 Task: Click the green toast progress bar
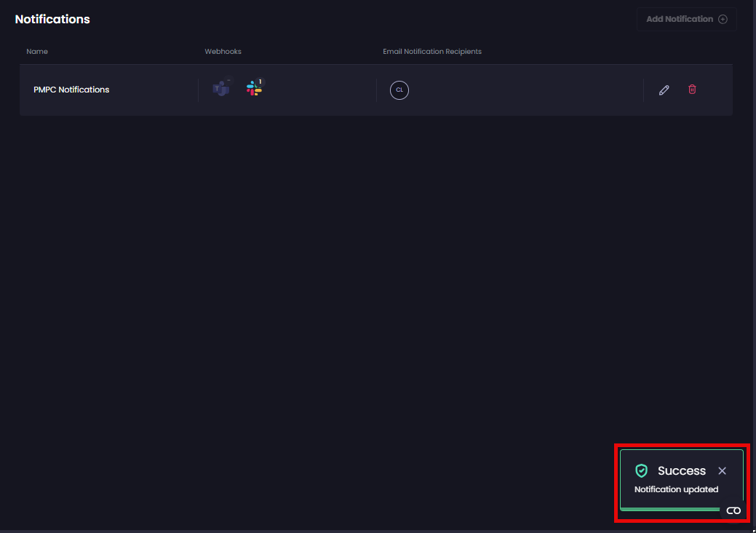click(669, 509)
